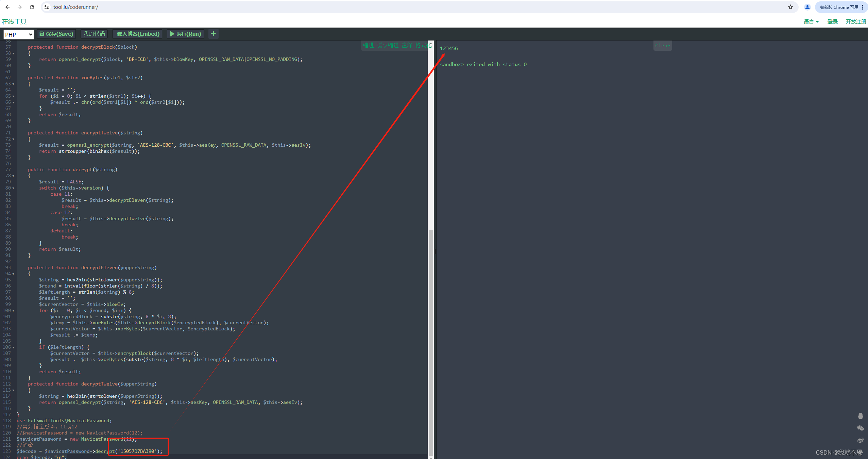Collapse the fold arrow at line 72
Image resolution: width=868 pixels, height=459 pixels.
pyautogui.click(x=13, y=139)
